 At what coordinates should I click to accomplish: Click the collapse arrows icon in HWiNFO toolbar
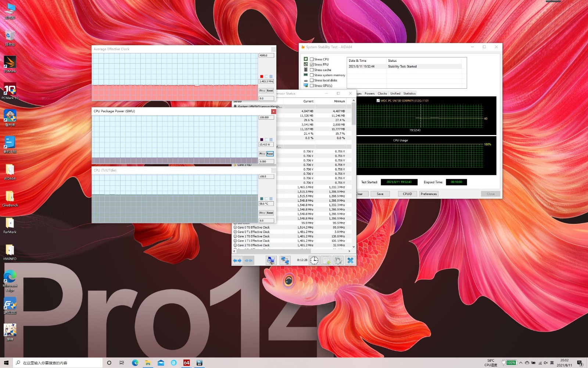[248, 261]
